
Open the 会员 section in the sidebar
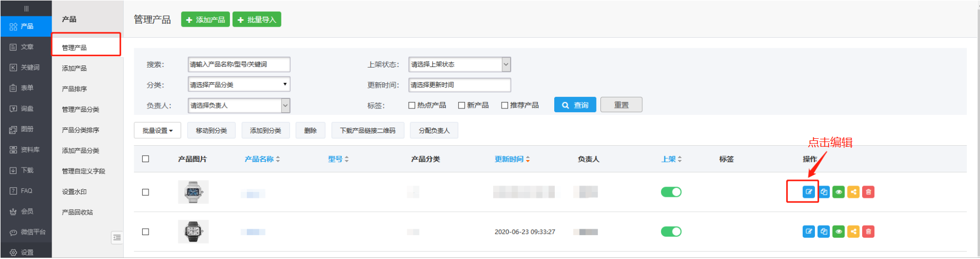tap(26, 212)
